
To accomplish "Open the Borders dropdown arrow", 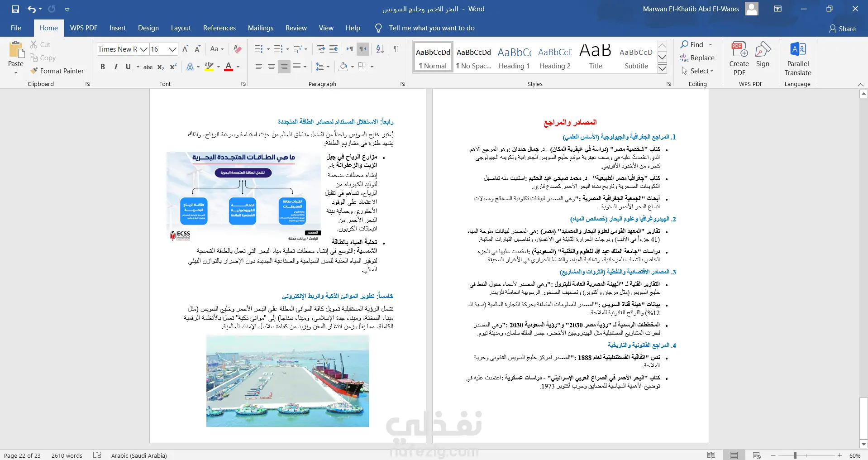I will (372, 67).
